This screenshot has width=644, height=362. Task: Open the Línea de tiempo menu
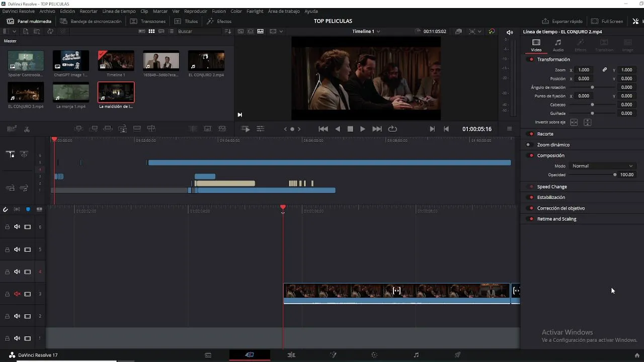[x=119, y=11]
